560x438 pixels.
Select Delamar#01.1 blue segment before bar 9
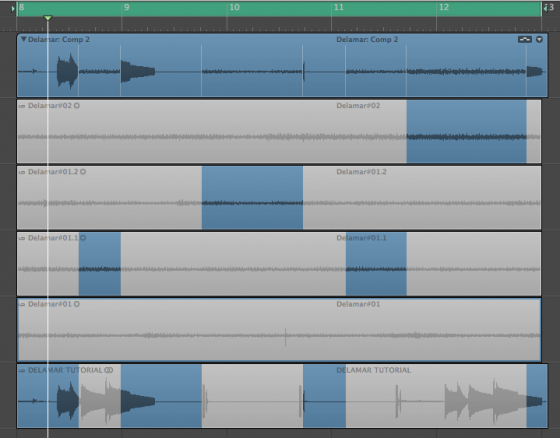point(100,264)
